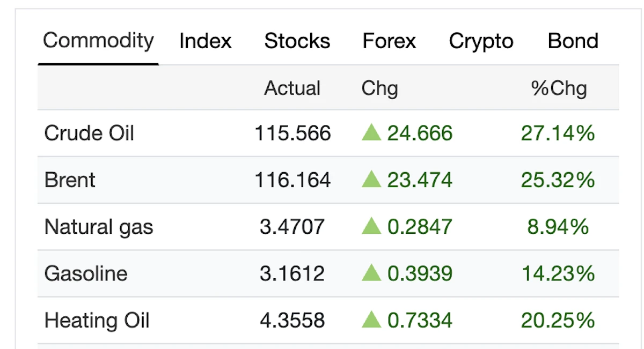The height and width of the screenshot is (349, 644).
Task: Open the Crypto tab
Action: click(481, 41)
